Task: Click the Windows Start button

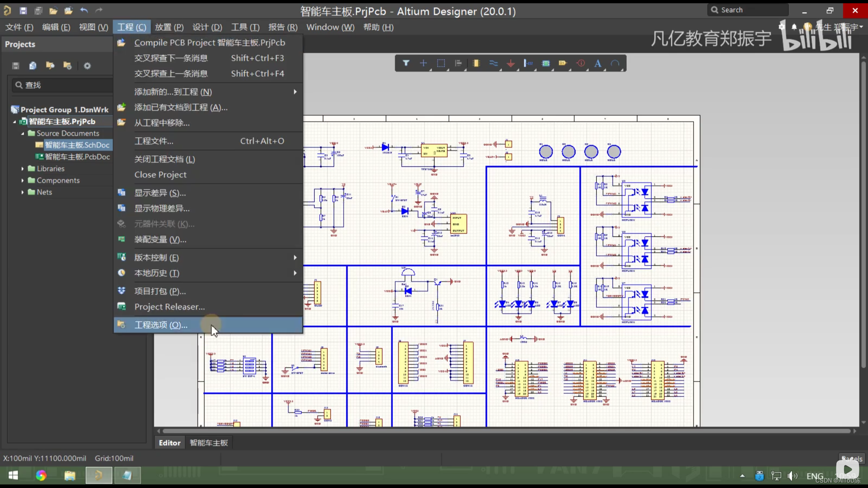Action: click(x=13, y=475)
